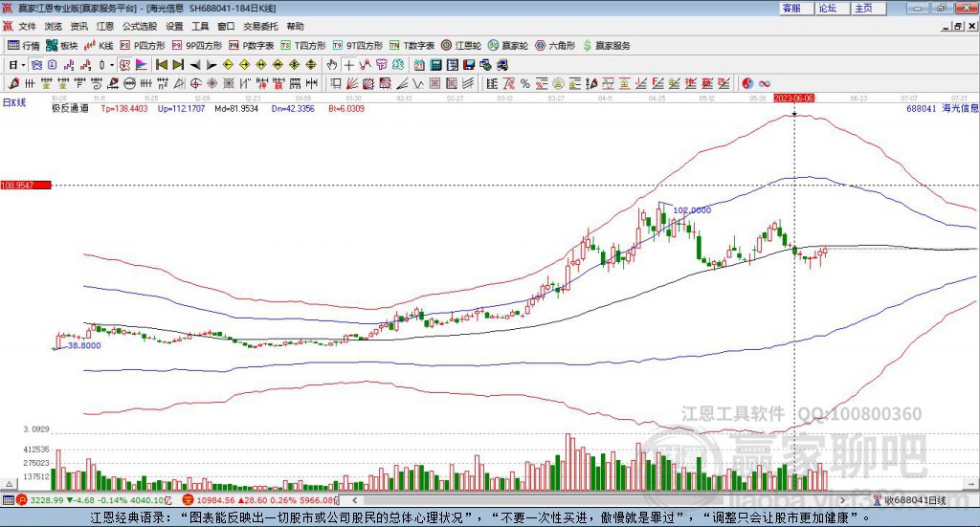
Task: Go to 主页 homepage button
Action: [x=869, y=8]
